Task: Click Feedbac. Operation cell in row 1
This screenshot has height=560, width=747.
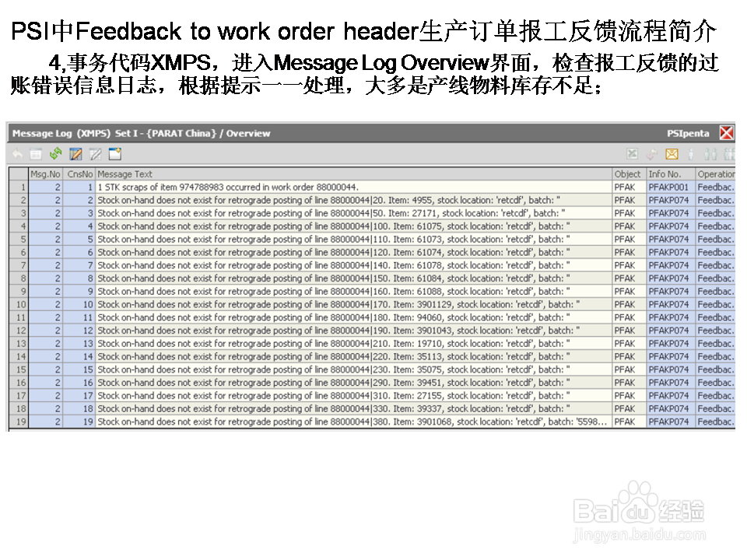Action: 715,187
